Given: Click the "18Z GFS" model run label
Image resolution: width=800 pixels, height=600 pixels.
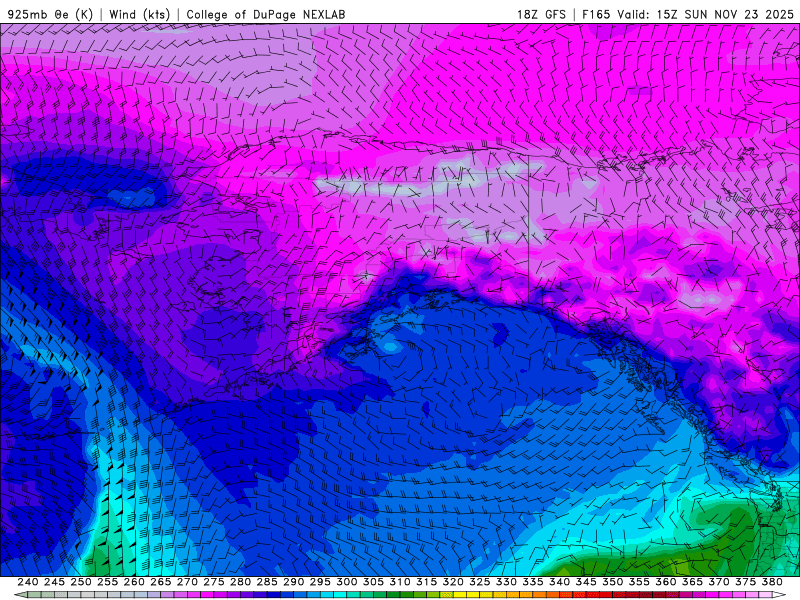Looking at the screenshot, I should click(541, 14).
